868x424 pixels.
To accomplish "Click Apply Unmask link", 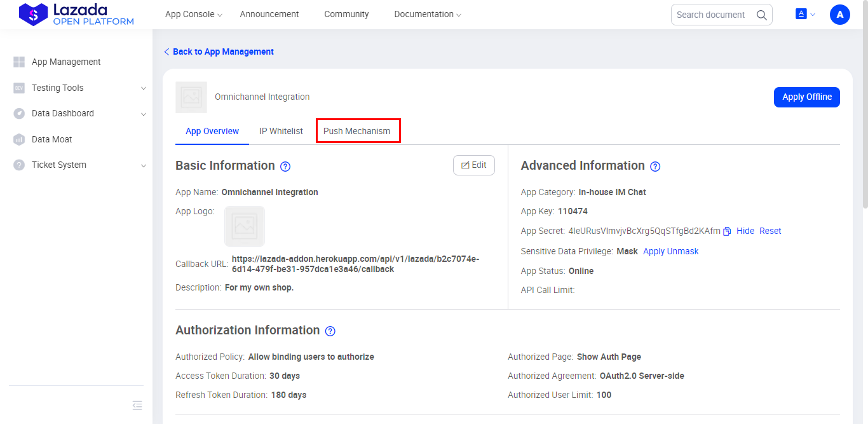I will point(670,251).
